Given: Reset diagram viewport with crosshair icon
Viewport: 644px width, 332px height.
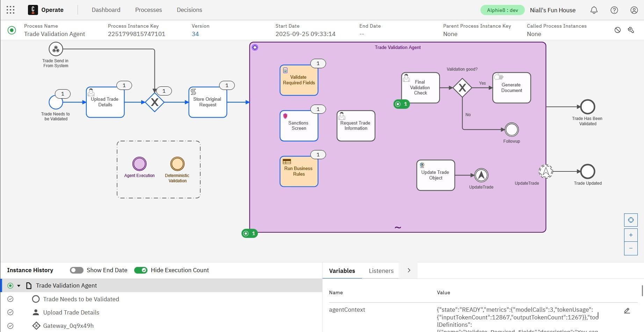Looking at the screenshot, I should [630, 220].
